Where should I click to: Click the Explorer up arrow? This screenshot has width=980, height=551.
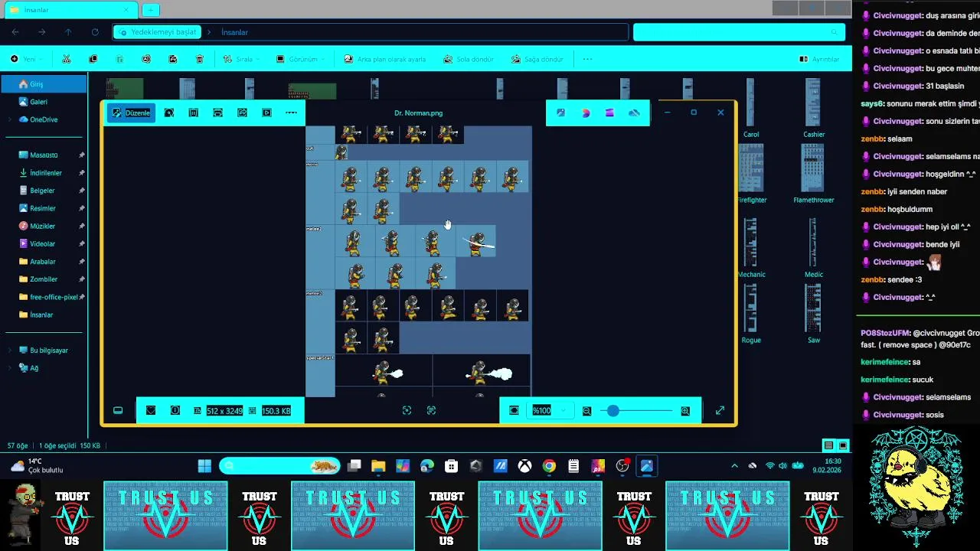(68, 32)
